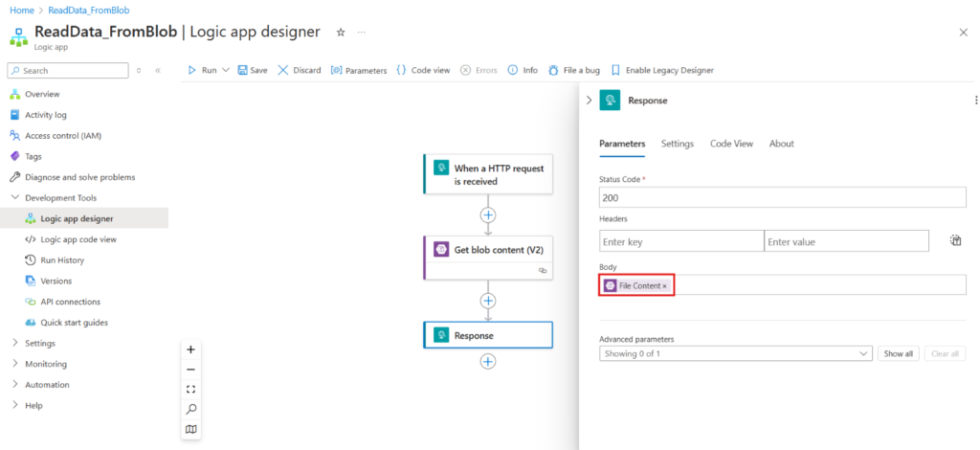Collapse the Response details panel
The width and height of the screenshot is (980, 450).
589,100
